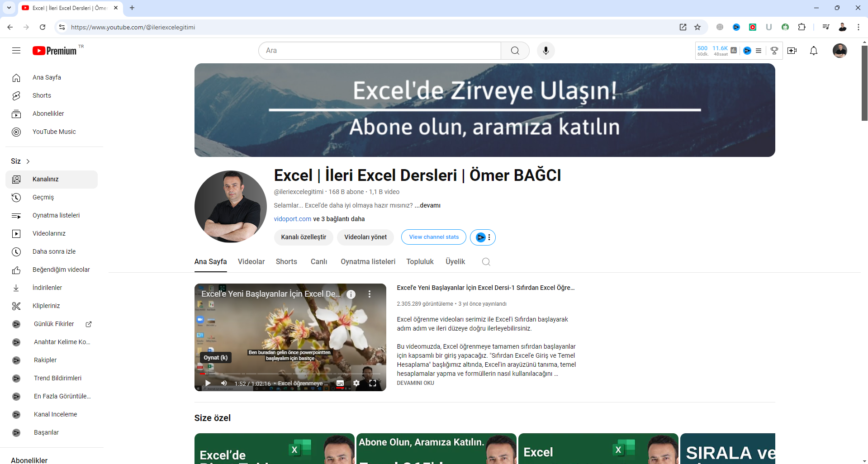Mute the video volume
Viewport: 868px width, 464px height.
pos(224,383)
